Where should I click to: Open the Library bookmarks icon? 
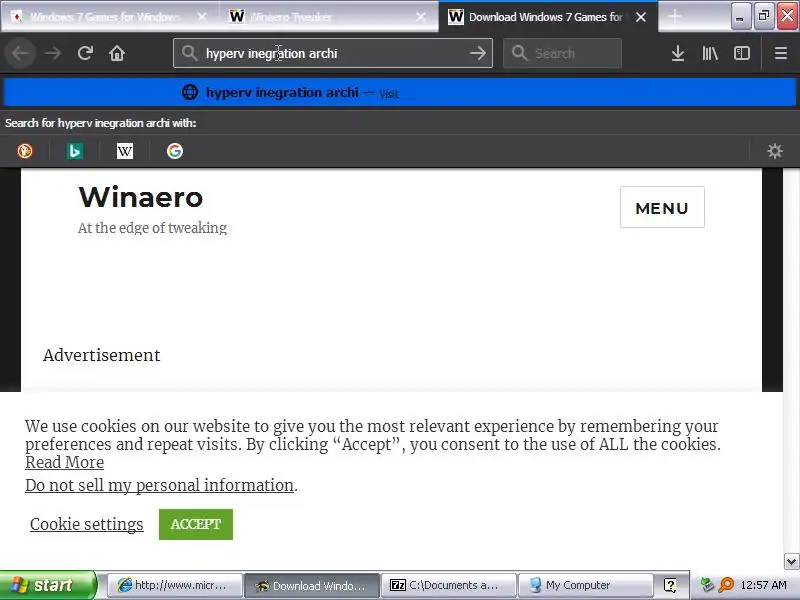click(710, 53)
